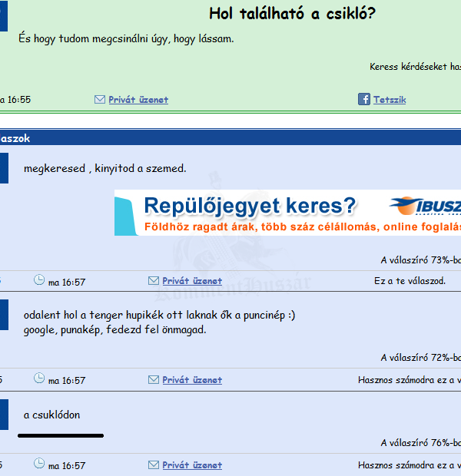This screenshot has height=476, width=461.
Task: Send private message to the 72% answerer
Action: coord(192,379)
